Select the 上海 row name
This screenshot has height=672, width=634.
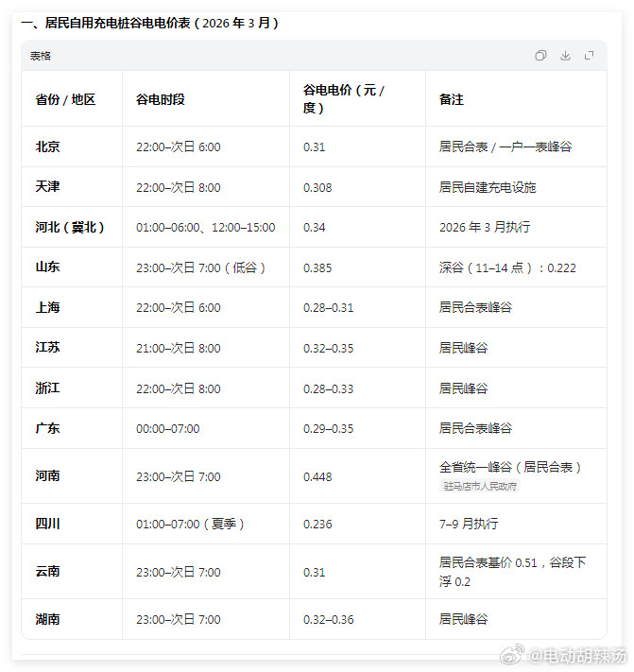[x=47, y=307]
